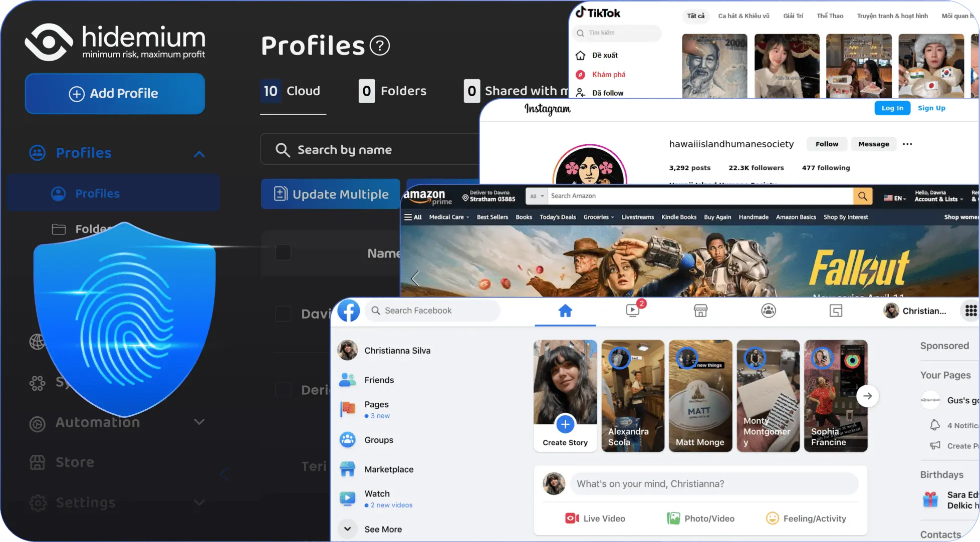
Task: Click the Amazon search magnifier button
Action: tap(863, 196)
